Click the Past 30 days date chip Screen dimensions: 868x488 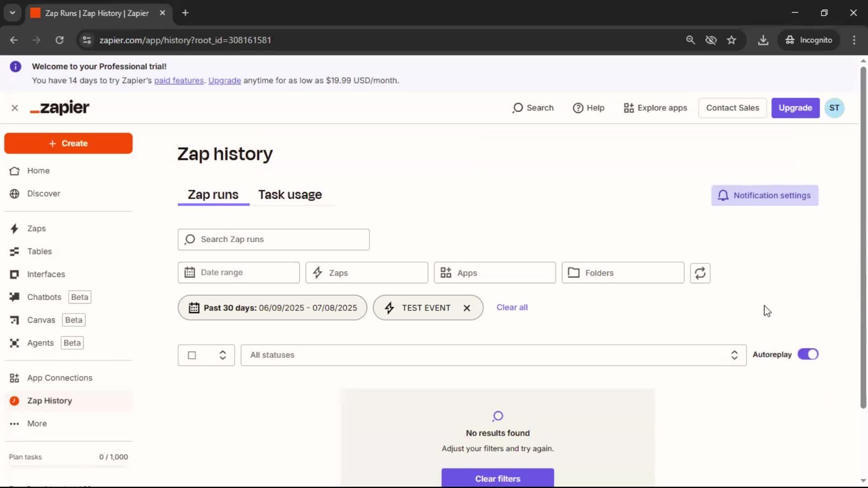tap(272, 308)
